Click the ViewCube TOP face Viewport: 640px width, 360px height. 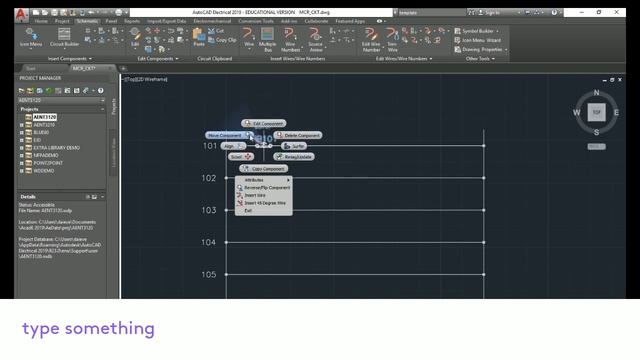coord(596,112)
